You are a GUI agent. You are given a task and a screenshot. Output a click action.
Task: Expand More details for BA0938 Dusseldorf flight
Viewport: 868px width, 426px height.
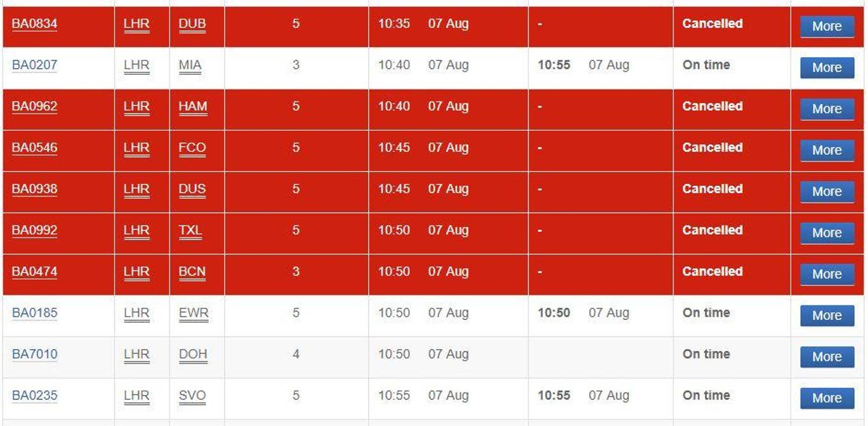coord(826,192)
